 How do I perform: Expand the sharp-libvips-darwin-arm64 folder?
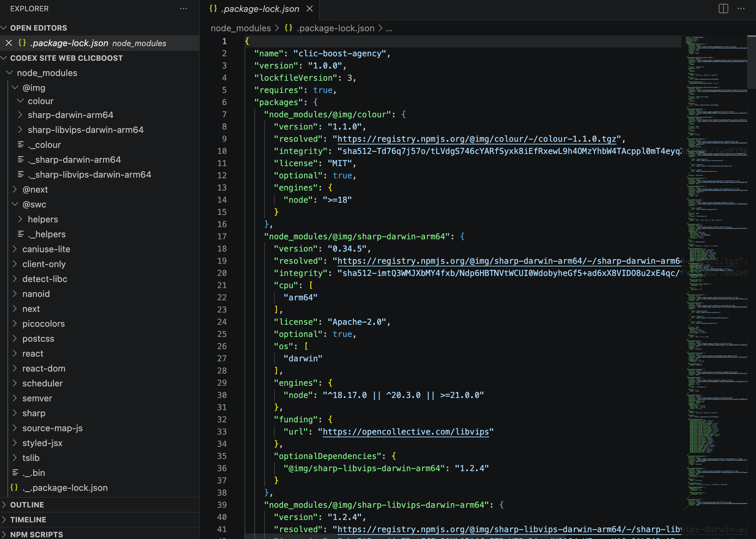21,130
